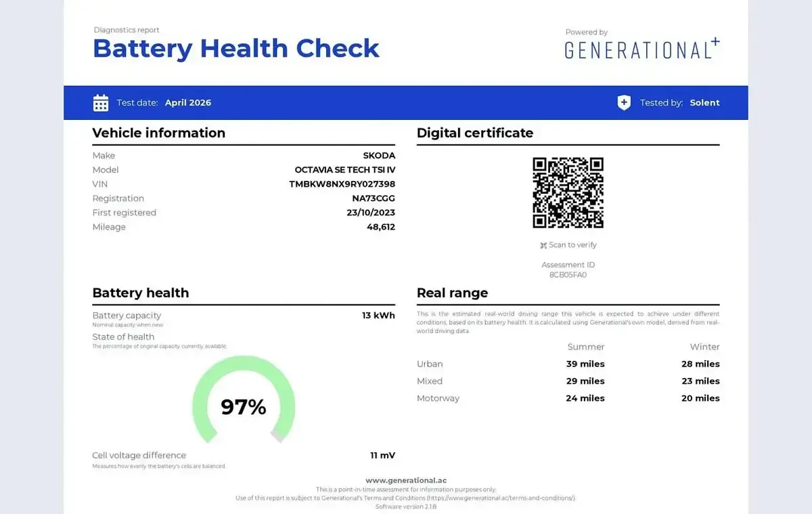Click the Software version 2.1.8 text
Image resolution: width=812 pixels, height=514 pixels.
(x=406, y=507)
